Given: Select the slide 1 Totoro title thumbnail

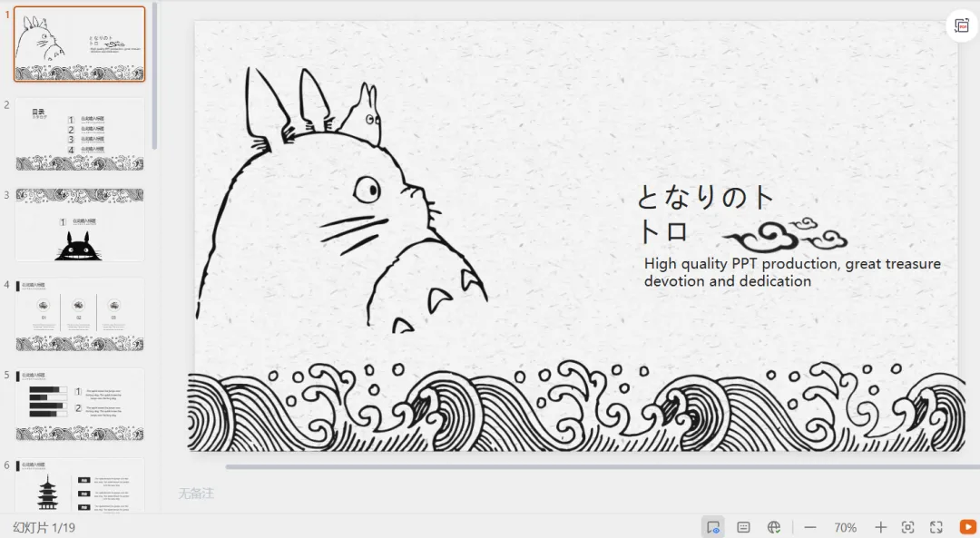Looking at the screenshot, I should click(x=79, y=44).
